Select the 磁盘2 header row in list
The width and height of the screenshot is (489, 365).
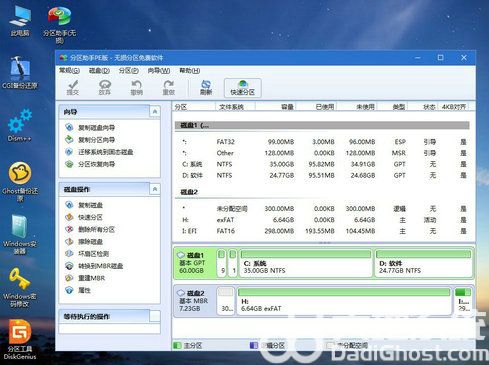coord(322,192)
